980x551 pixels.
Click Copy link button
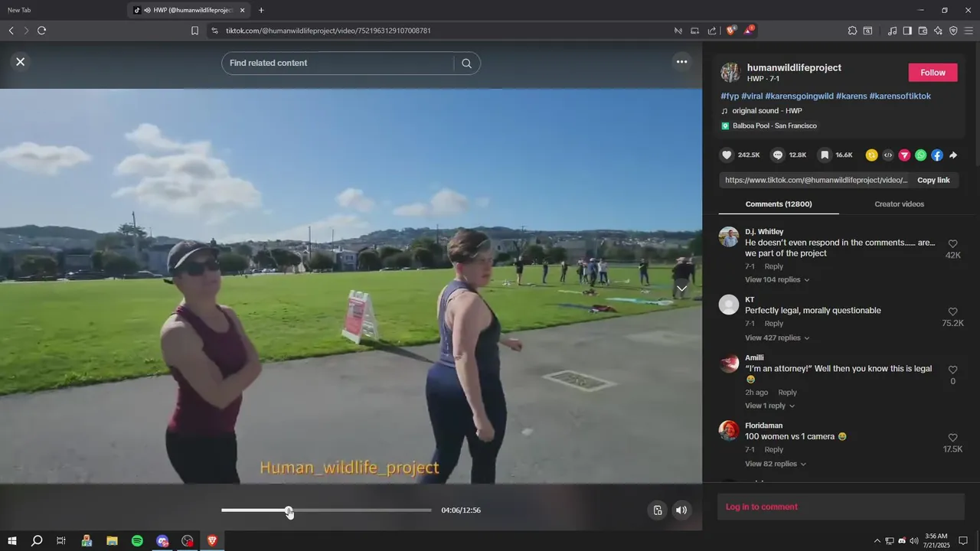[933, 181]
